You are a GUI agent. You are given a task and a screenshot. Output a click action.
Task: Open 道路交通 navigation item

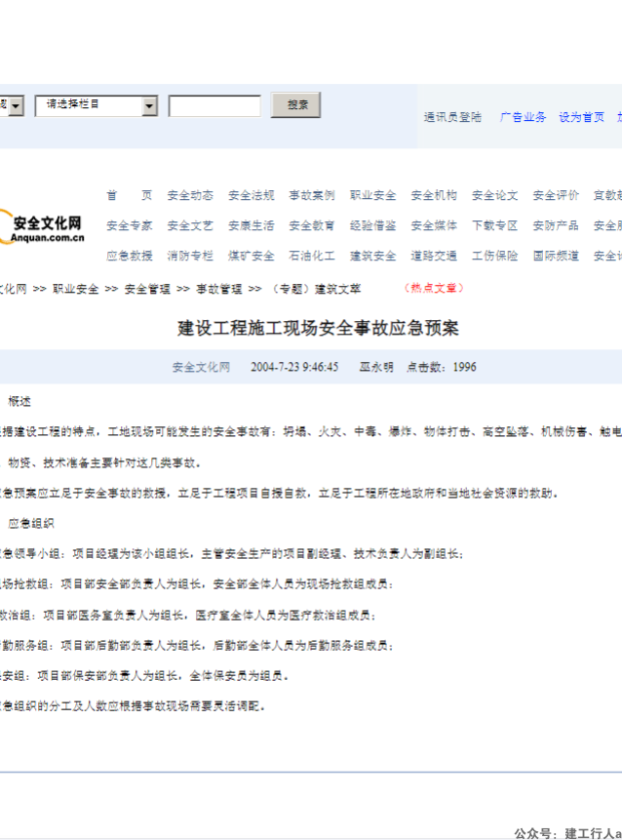pos(434,256)
